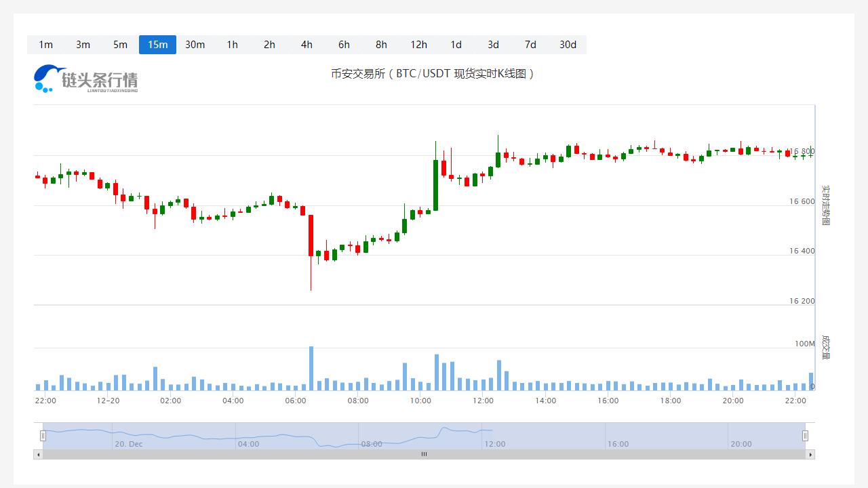Select the 1m timeframe tab
The image size is (868, 488).
(x=45, y=45)
